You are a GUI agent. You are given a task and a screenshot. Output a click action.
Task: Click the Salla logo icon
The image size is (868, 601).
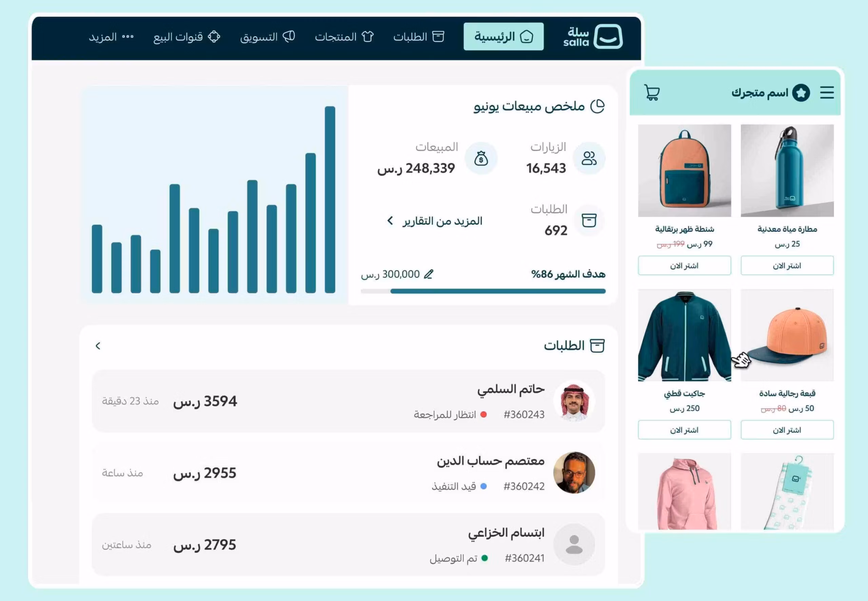[608, 37]
